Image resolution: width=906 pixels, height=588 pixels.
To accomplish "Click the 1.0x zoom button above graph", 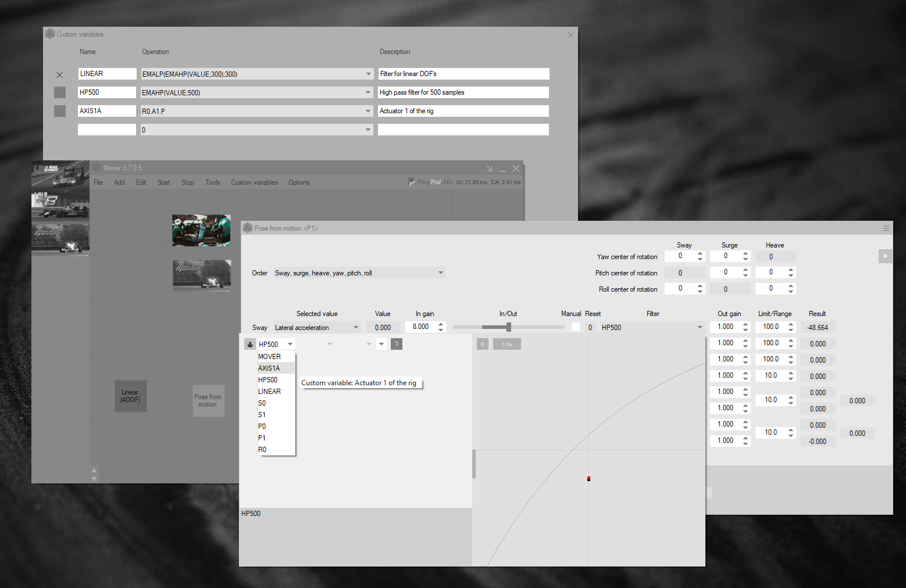I will tap(507, 345).
